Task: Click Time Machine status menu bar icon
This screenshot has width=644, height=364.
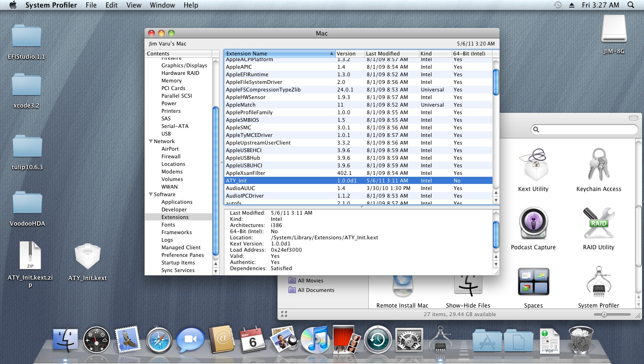Action: coord(558,5)
